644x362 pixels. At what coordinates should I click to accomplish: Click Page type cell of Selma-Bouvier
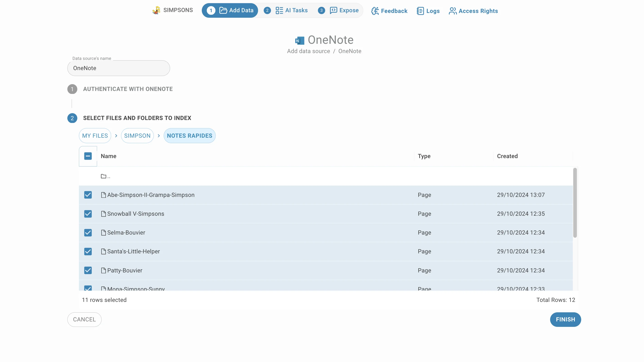pyautogui.click(x=424, y=232)
